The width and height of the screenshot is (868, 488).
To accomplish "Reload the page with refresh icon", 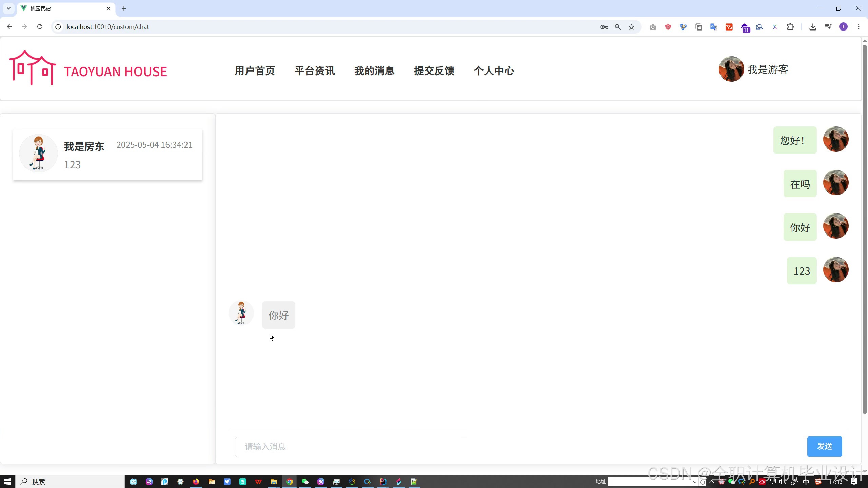I will coord(40,27).
